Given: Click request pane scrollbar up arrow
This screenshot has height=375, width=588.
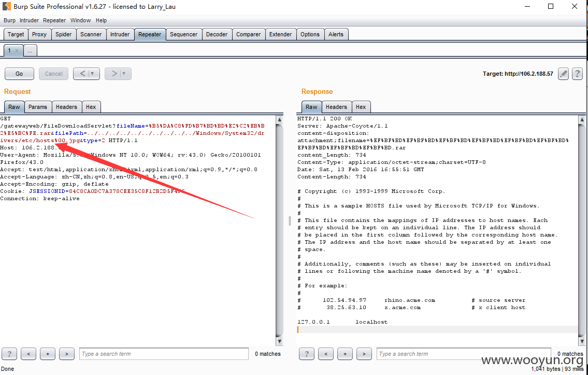Looking at the screenshot, I should tap(279, 120).
